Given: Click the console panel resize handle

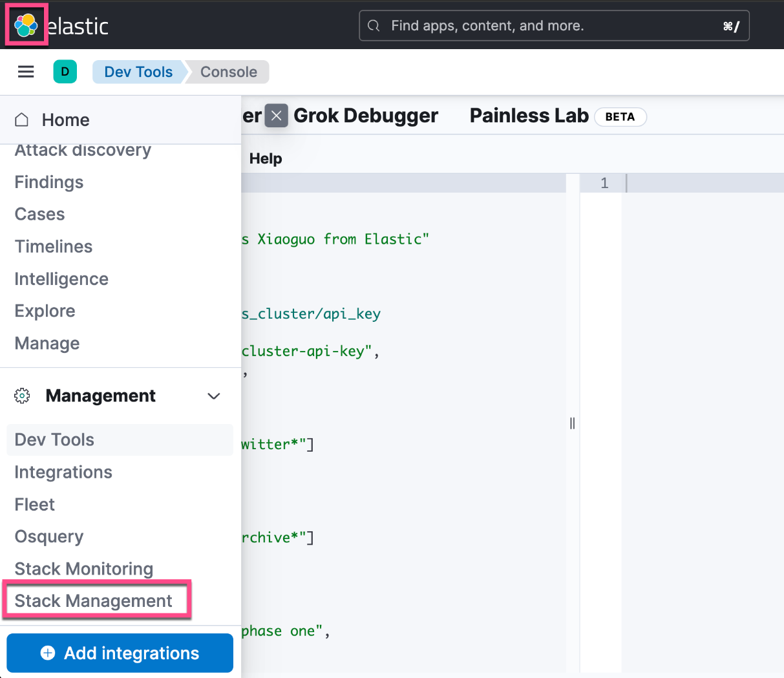Looking at the screenshot, I should [573, 423].
